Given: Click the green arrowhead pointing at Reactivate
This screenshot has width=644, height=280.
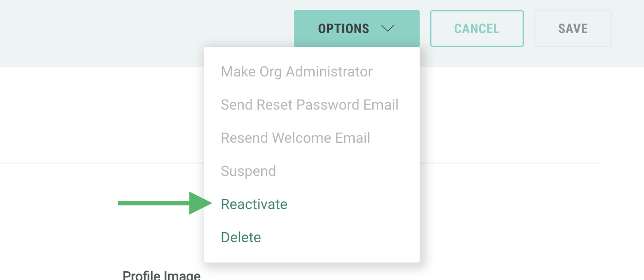Looking at the screenshot, I should [200, 204].
